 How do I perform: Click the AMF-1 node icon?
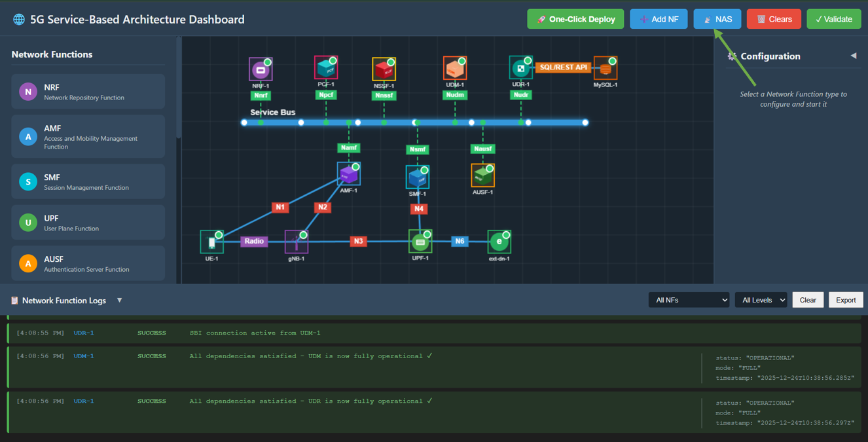click(348, 174)
